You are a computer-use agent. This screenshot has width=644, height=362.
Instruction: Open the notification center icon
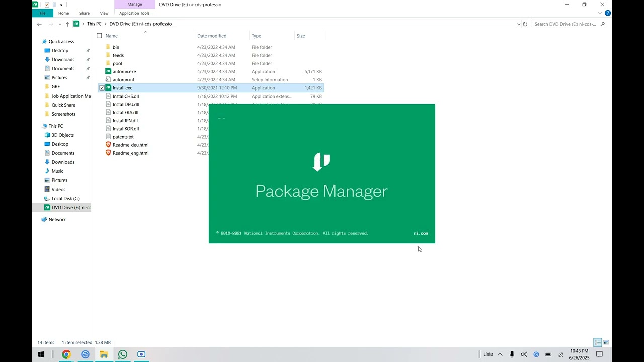click(600, 354)
